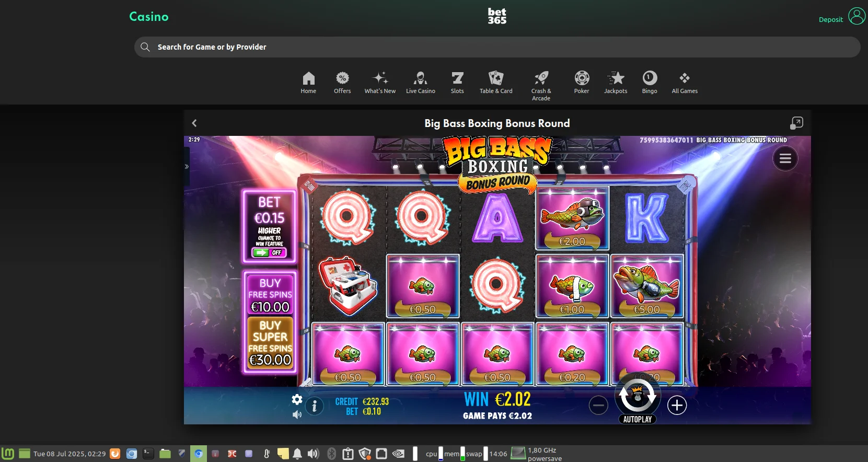Click the purple A symbol

[497, 218]
